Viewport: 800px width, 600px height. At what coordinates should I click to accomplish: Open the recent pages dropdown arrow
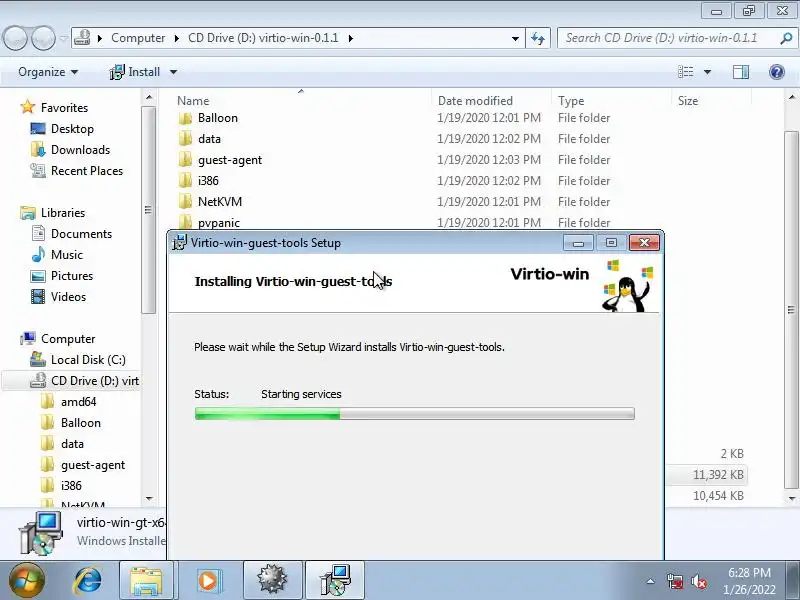tap(64, 38)
